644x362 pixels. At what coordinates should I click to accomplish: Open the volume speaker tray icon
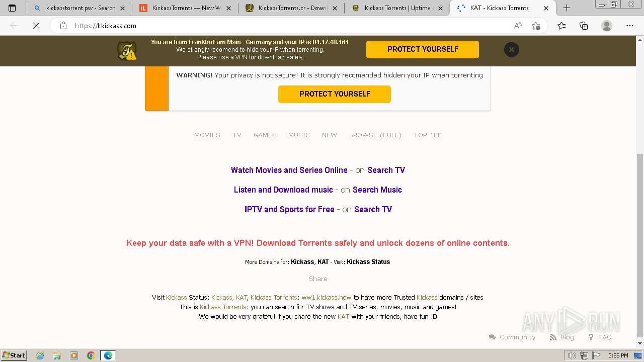point(572,355)
